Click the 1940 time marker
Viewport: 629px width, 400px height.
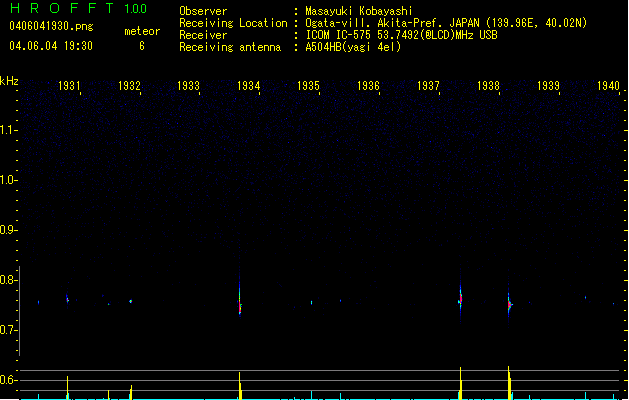(x=609, y=86)
